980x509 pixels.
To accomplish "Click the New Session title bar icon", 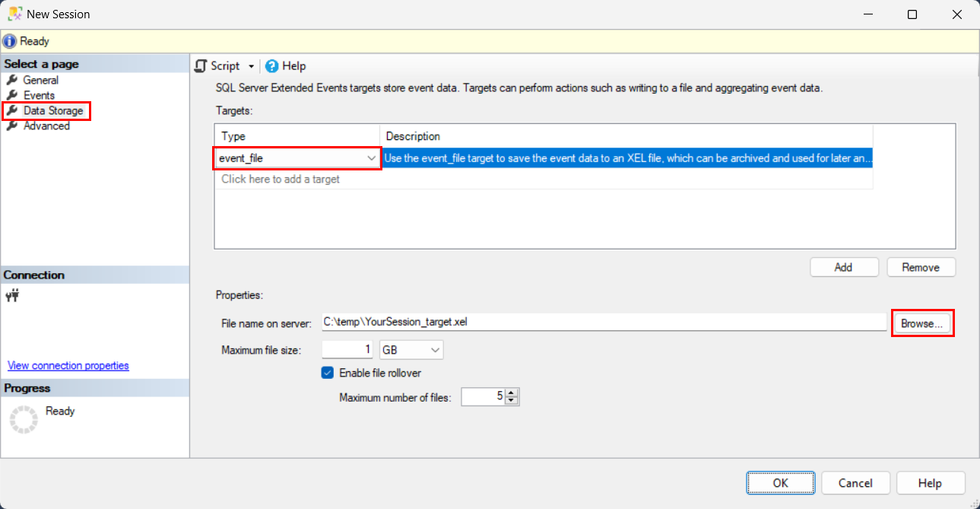I will (x=14, y=14).
